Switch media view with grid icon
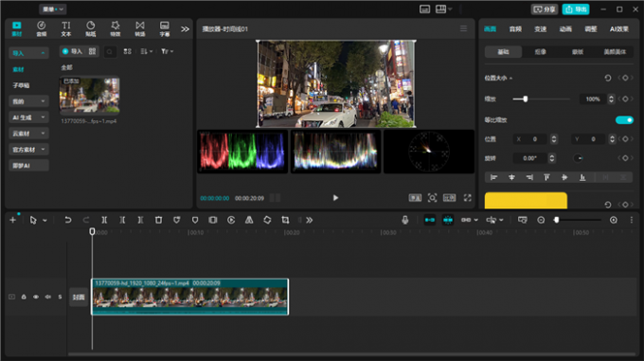The width and height of the screenshot is (644, 361). tap(127, 51)
